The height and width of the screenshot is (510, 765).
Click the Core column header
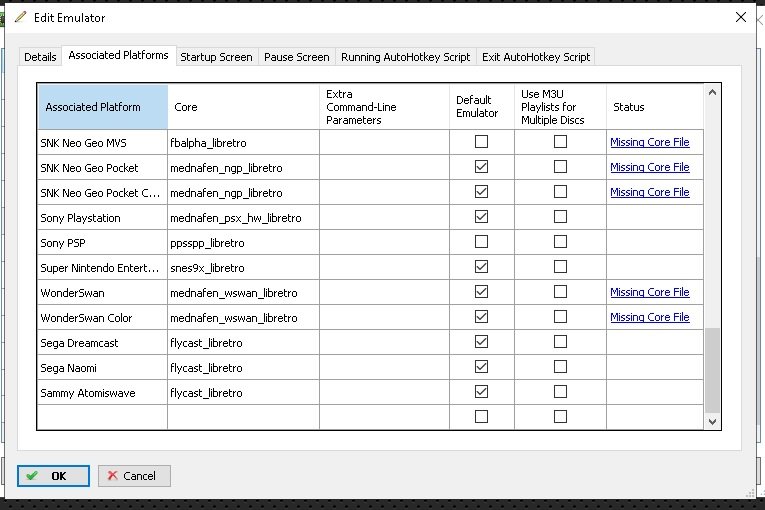tap(243, 107)
